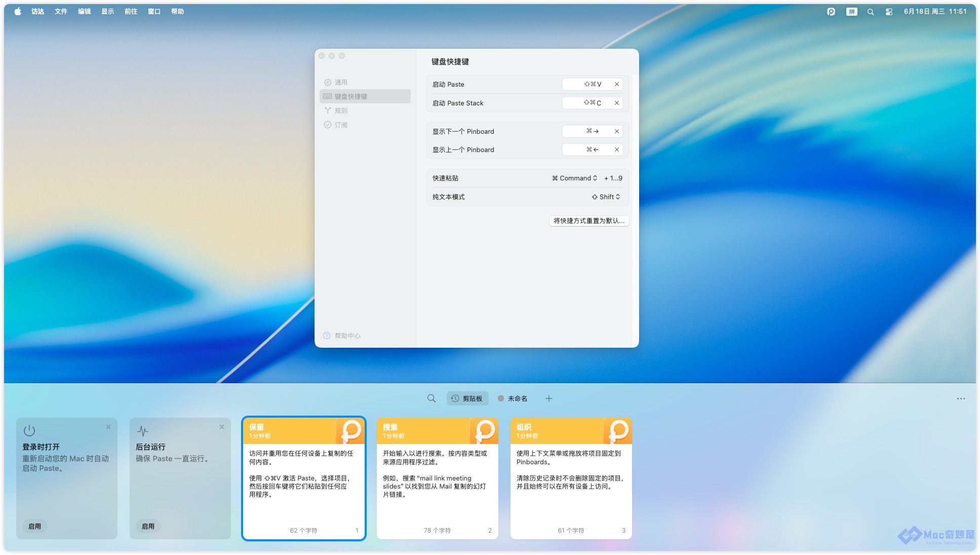Add a new Pinboard with plus icon
Screen dimensions: 980x555
click(548, 398)
